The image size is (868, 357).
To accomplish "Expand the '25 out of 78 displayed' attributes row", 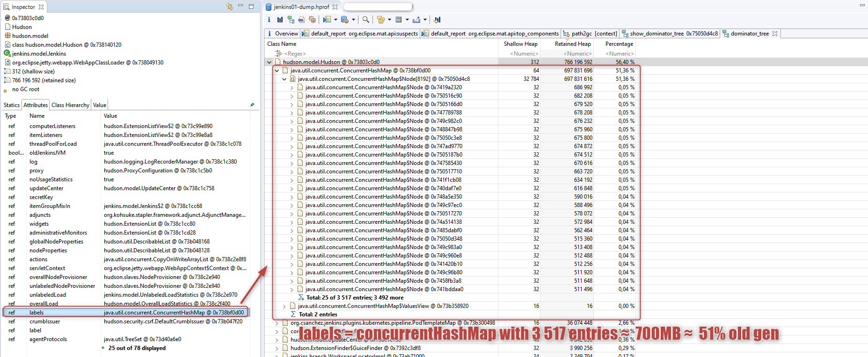I will click(103, 348).
